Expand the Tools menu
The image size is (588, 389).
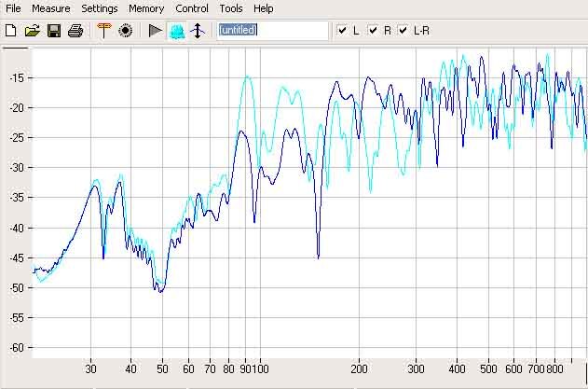tap(230, 8)
